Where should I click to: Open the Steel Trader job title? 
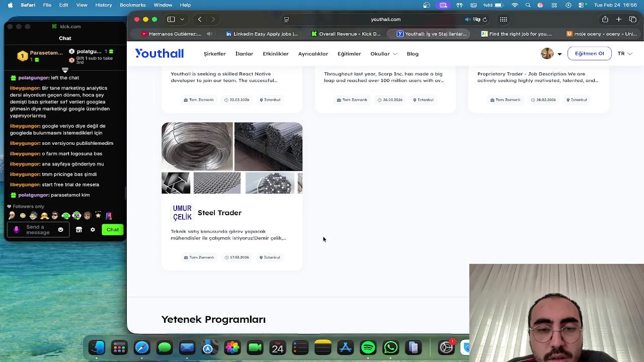pos(219,213)
